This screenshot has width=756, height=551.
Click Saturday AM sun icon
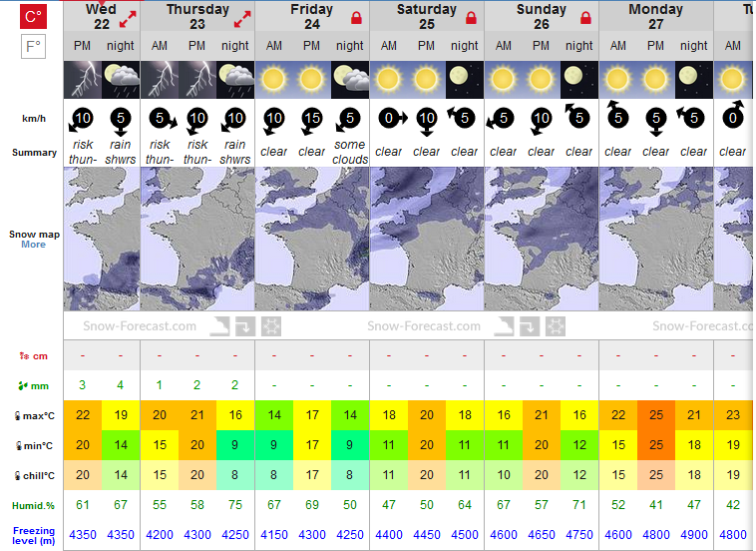[x=389, y=80]
